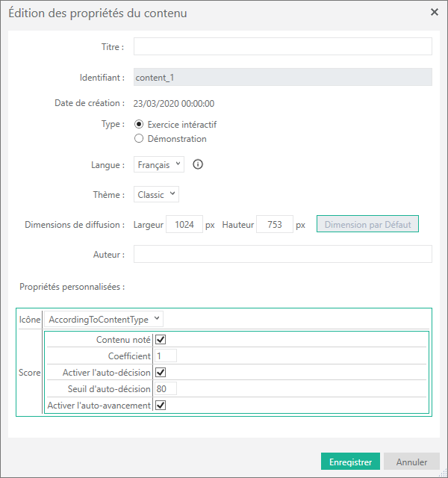The width and height of the screenshot is (448, 478).
Task: Click the Identifiant content_1 field
Action: click(x=282, y=77)
